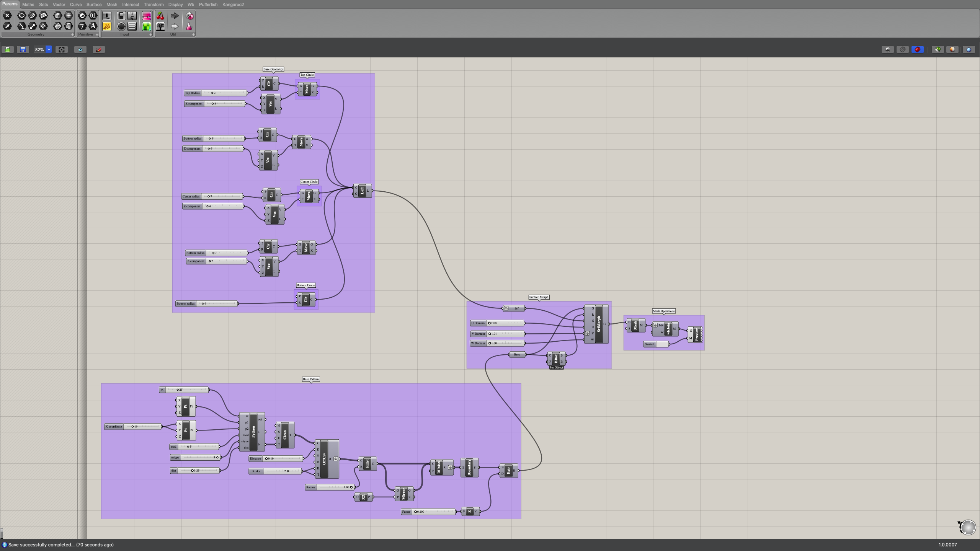Add the green checkered image sampler icon
This screenshot has height=551, width=980.
click(147, 26)
